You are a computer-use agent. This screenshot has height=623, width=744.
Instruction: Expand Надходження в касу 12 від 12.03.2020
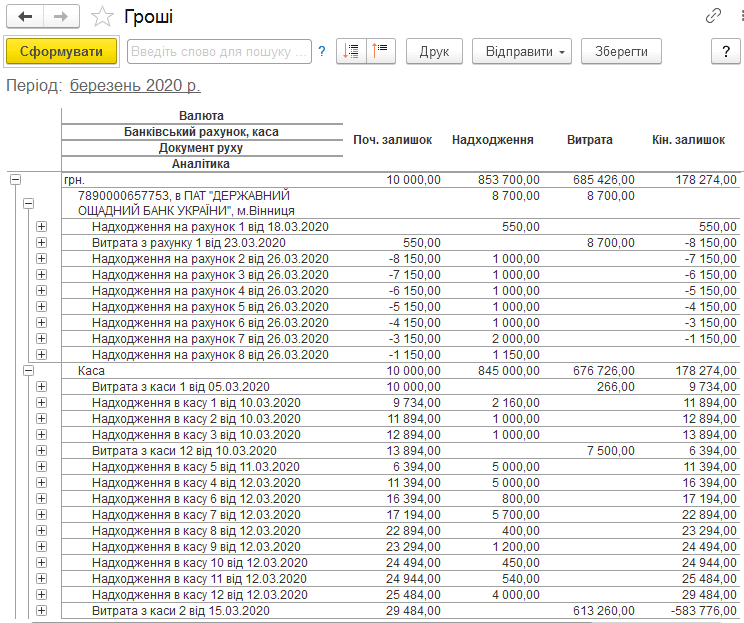click(x=42, y=595)
